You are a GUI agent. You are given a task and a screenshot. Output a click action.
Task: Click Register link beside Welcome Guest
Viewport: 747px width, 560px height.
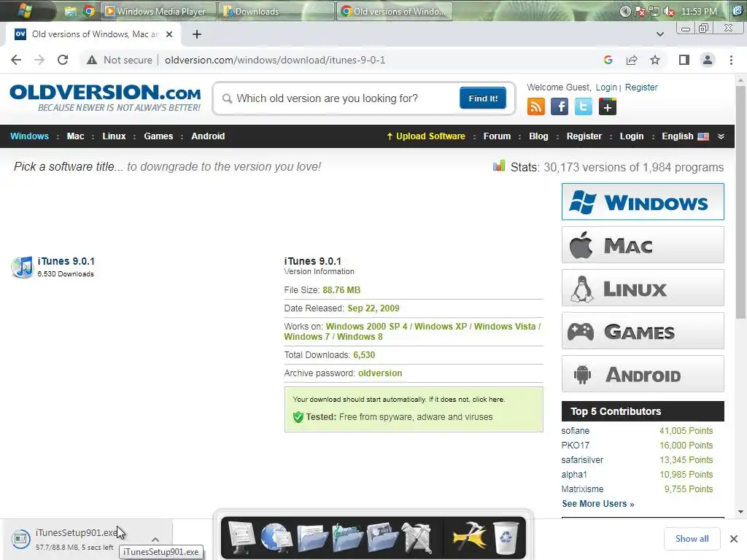coord(640,87)
